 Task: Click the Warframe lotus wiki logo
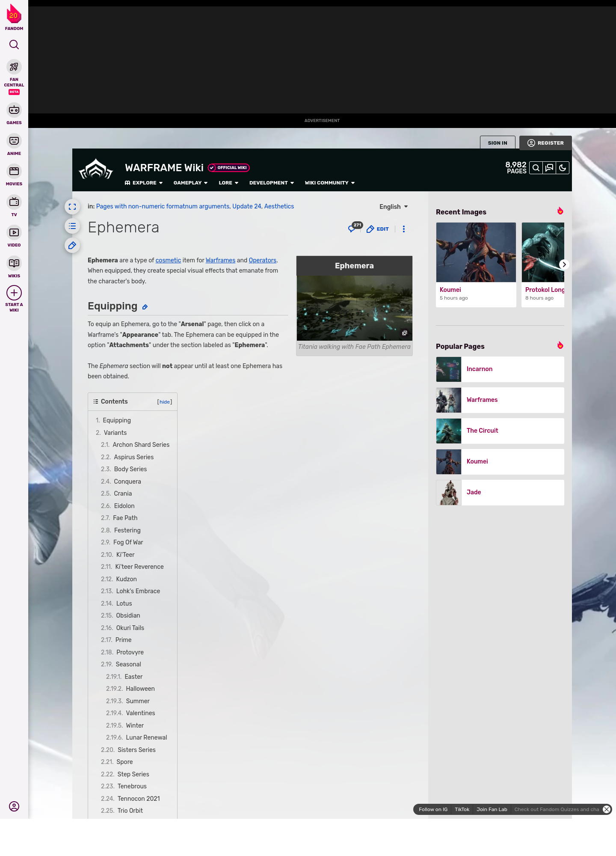tap(96, 169)
